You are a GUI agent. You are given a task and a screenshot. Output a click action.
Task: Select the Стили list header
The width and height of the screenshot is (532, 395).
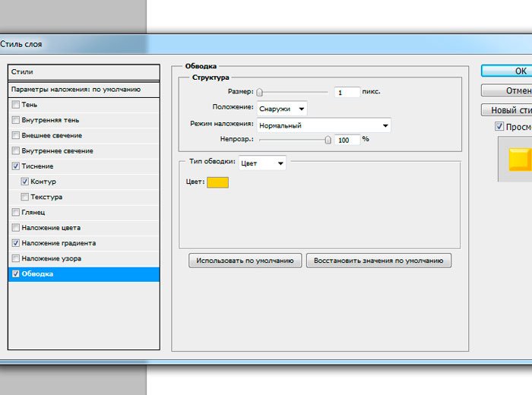pyautogui.click(x=84, y=72)
